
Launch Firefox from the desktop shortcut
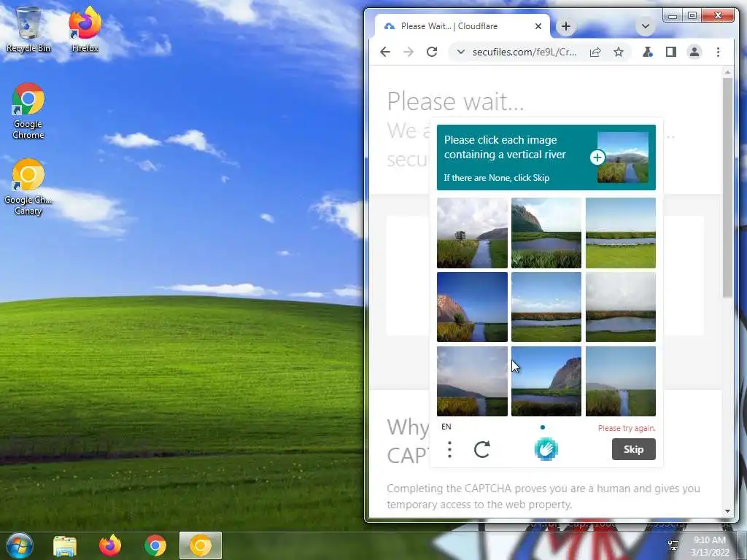click(x=85, y=29)
